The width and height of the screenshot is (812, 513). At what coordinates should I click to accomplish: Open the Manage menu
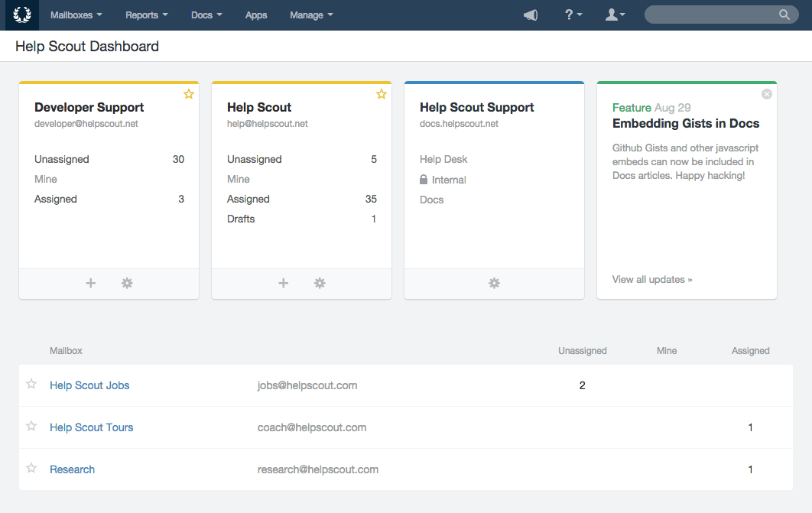(x=311, y=15)
